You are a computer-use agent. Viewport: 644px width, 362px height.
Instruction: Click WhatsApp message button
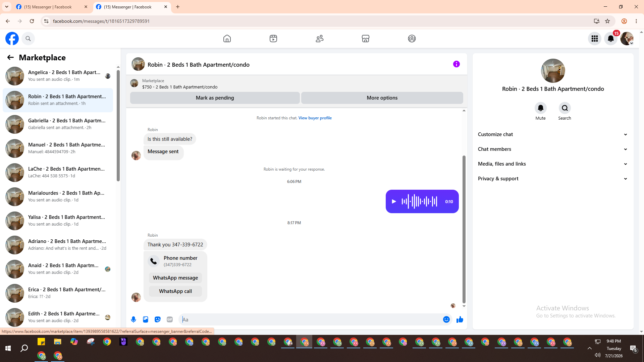(175, 278)
